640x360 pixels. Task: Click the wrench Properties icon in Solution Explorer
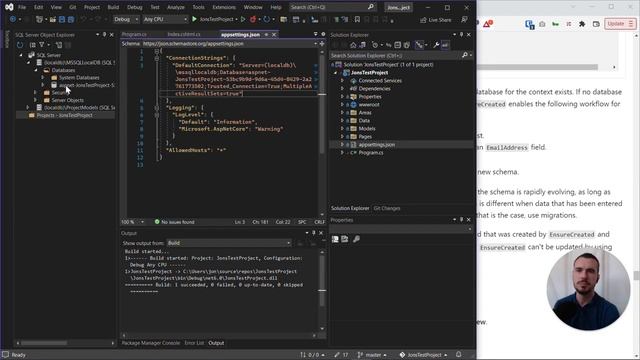pyautogui.click(x=436, y=45)
